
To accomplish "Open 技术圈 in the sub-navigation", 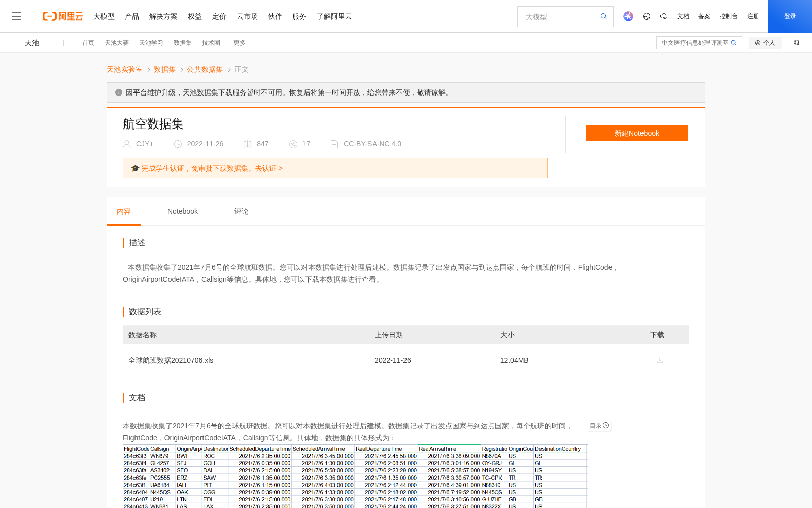I will (211, 43).
